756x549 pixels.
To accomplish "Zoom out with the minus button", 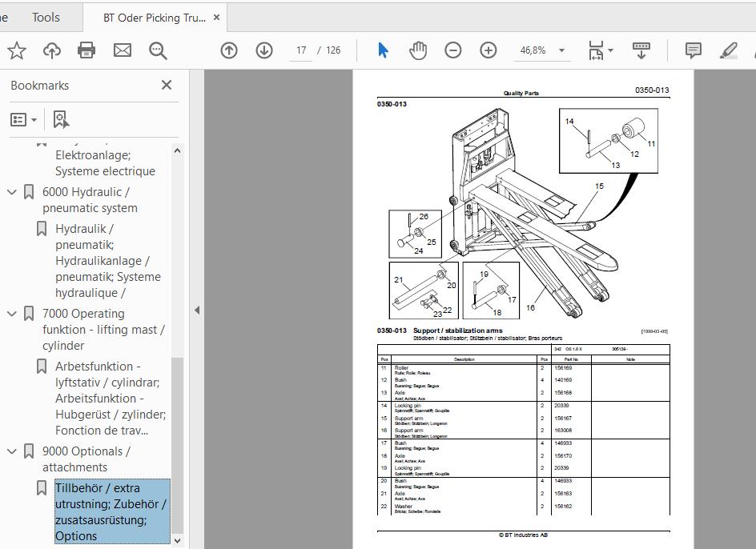I will point(453,50).
